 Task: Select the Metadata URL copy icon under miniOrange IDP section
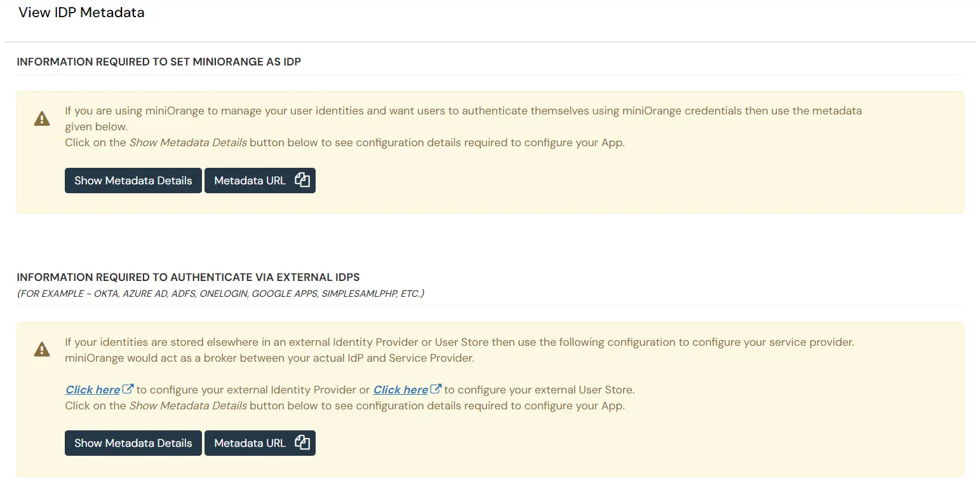pos(302,180)
